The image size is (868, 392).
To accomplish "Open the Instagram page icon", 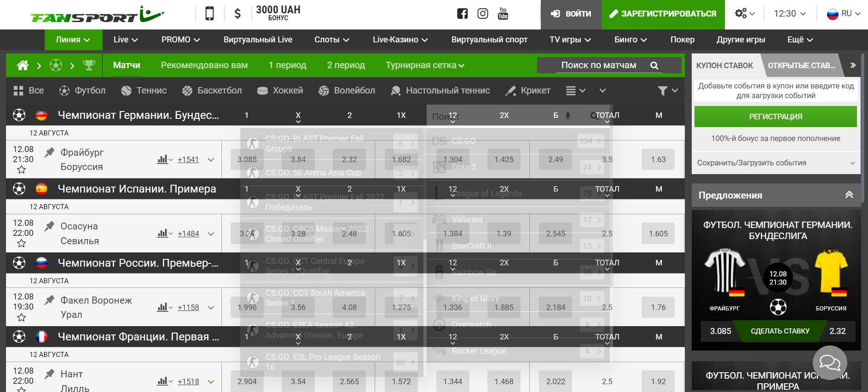I will (x=482, y=14).
